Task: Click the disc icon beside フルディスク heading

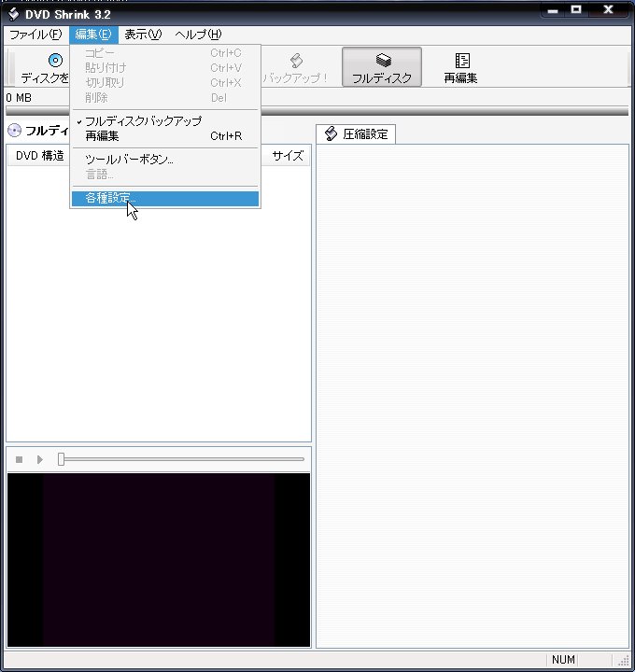Action: [15, 131]
